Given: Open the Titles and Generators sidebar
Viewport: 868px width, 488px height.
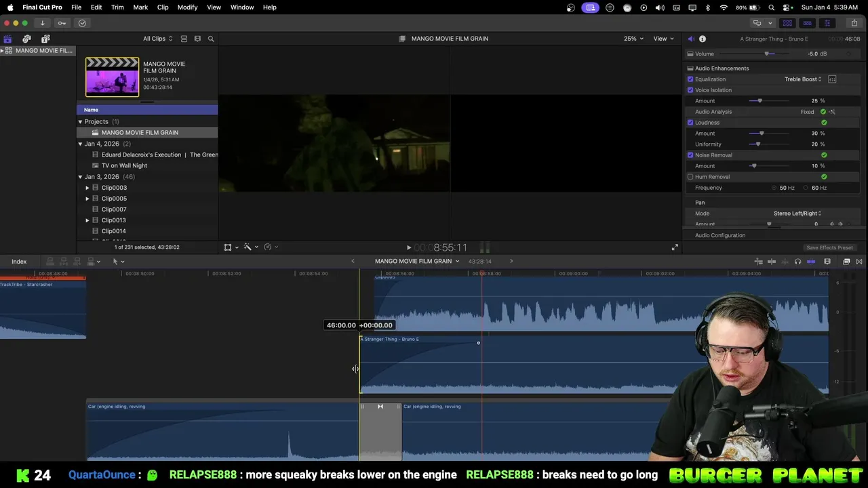Looking at the screenshot, I should pos(45,39).
